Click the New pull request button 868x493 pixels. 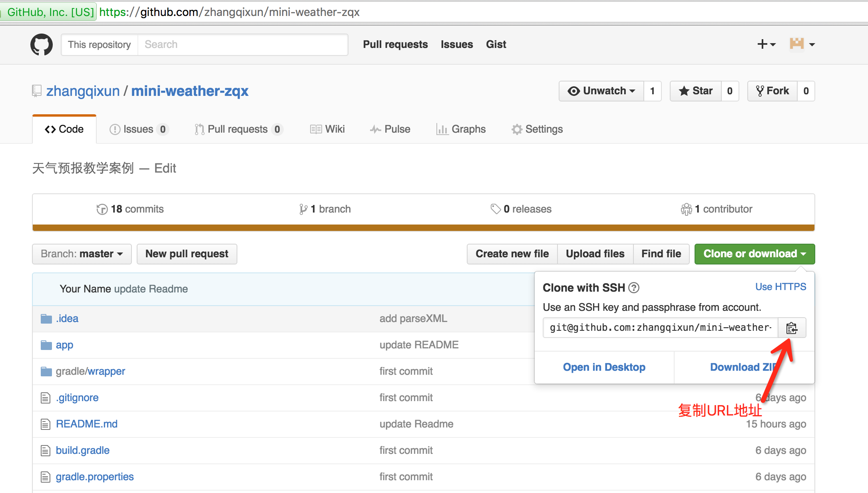pyautogui.click(x=187, y=254)
